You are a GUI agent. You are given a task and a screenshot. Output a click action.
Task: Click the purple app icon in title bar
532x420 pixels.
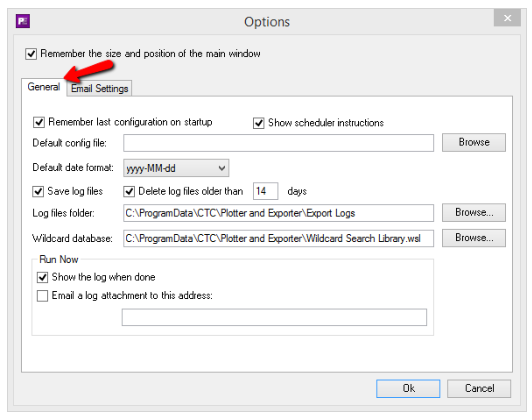click(x=23, y=21)
